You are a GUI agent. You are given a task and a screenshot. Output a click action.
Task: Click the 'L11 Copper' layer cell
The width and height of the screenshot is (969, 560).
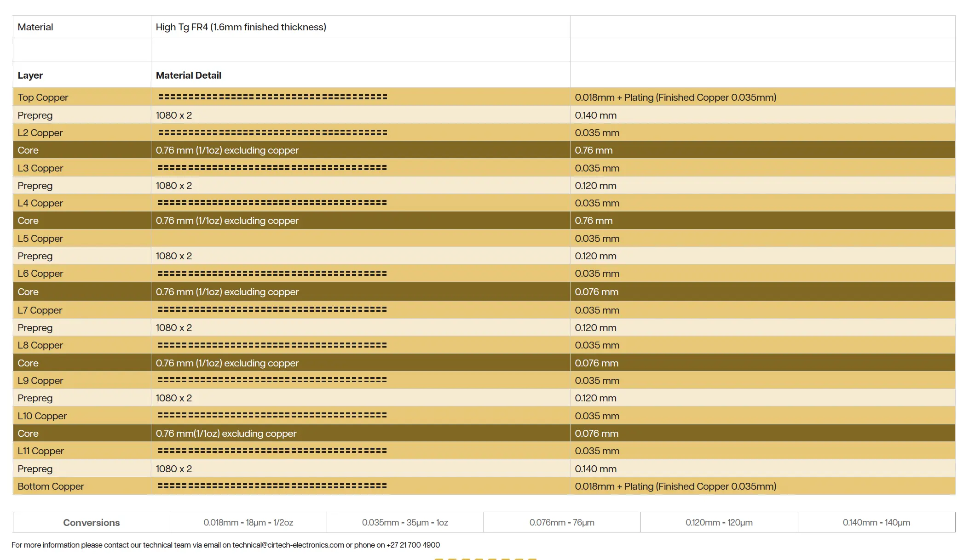40,451
